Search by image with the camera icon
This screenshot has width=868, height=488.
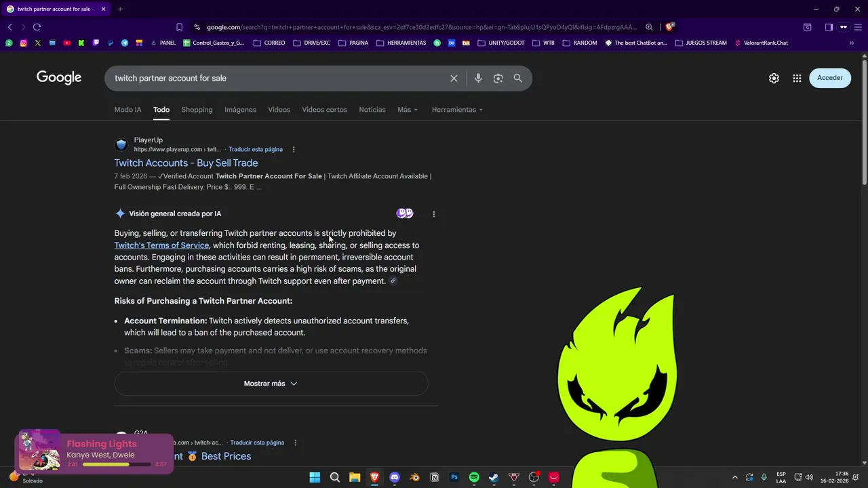(498, 78)
